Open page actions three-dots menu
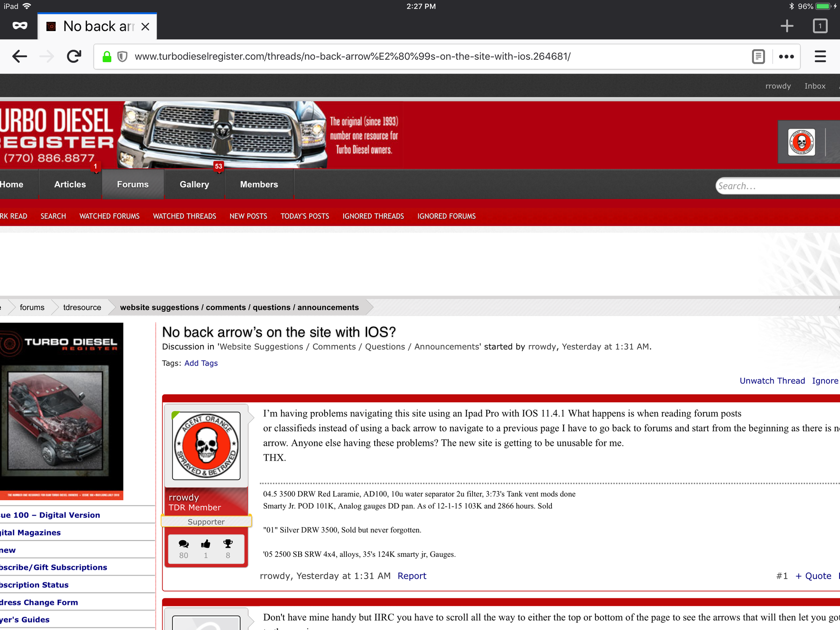This screenshot has width=840, height=630. (x=786, y=56)
